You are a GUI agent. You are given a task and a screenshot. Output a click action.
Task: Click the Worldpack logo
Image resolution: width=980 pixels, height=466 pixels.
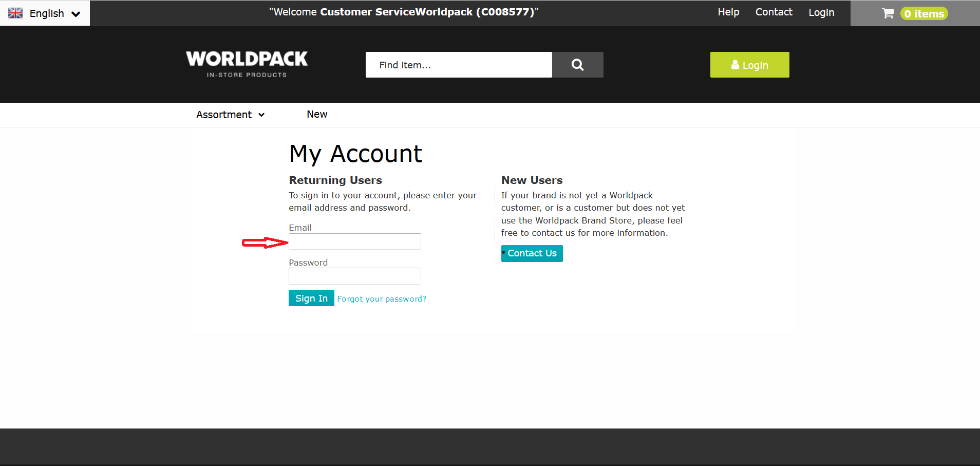[x=247, y=64]
